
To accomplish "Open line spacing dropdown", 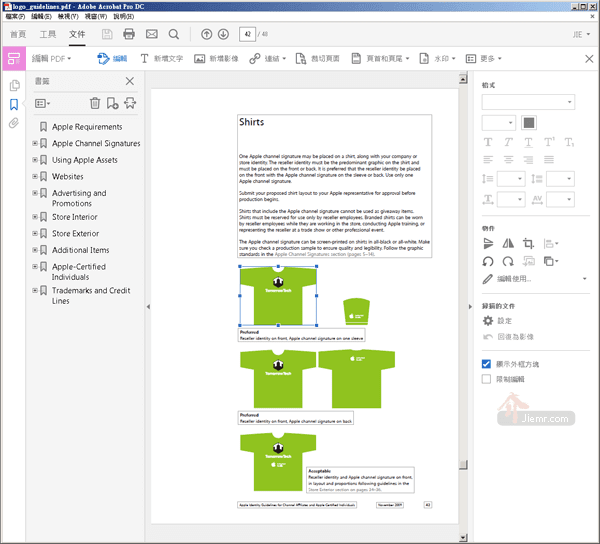I will click(511, 179).
